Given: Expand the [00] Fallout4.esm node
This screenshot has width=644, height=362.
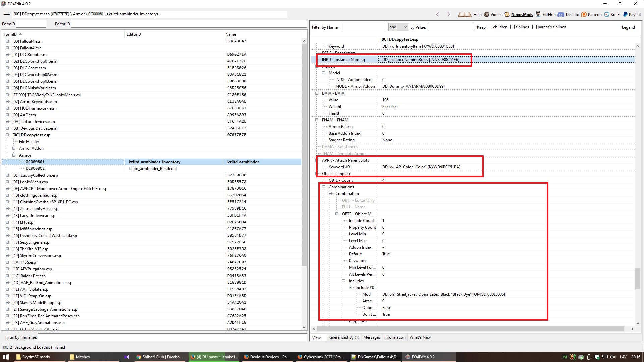Looking at the screenshot, I should (7, 41).
